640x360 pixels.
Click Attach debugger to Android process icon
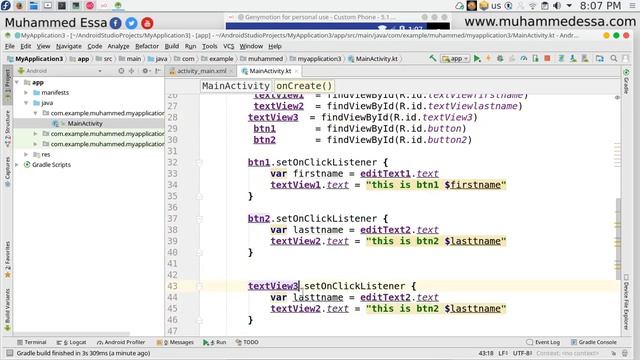click(x=536, y=59)
